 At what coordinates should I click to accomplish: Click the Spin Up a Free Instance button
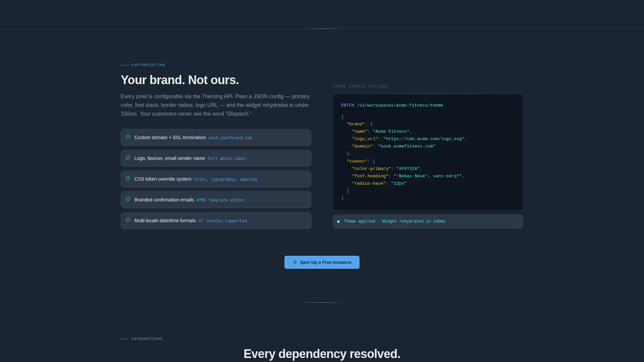pos(322,262)
